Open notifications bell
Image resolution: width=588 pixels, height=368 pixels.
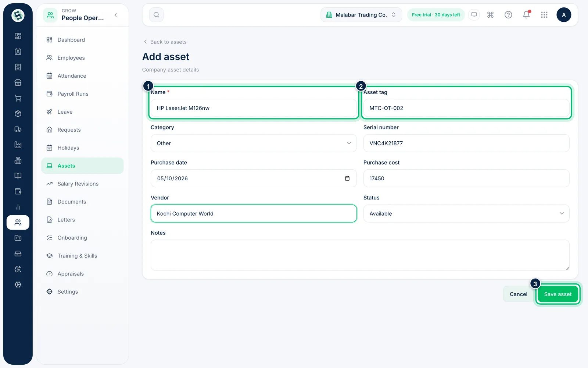[x=526, y=15]
